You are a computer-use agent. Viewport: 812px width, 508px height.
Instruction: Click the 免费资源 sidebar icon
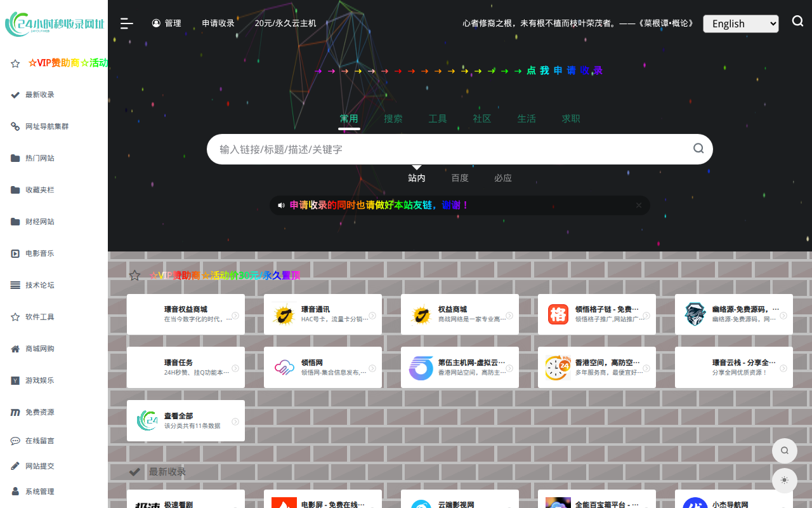coord(15,412)
